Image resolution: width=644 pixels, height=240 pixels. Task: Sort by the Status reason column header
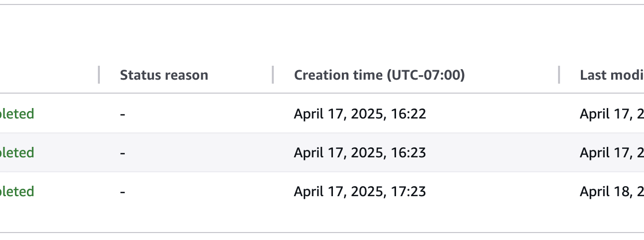[x=164, y=75]
